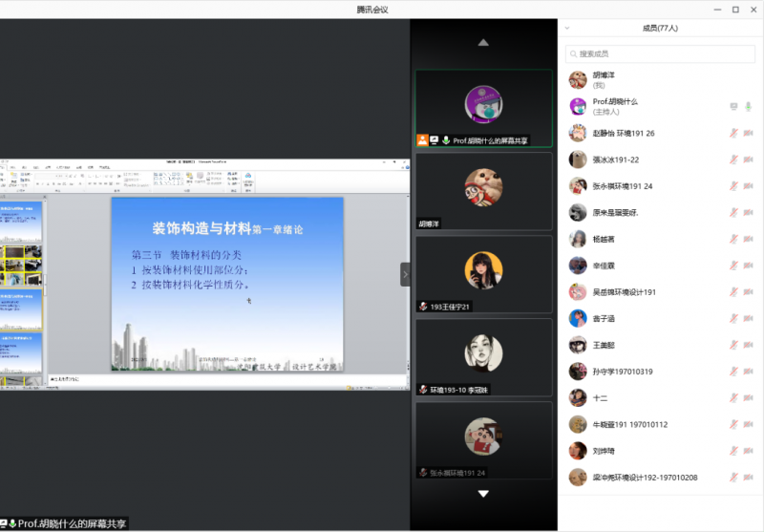Viewport: 764px width, 532px height.
Task: Click the camera-off icon for 原来是翠雯呀
Action: (x=748, y=212)
